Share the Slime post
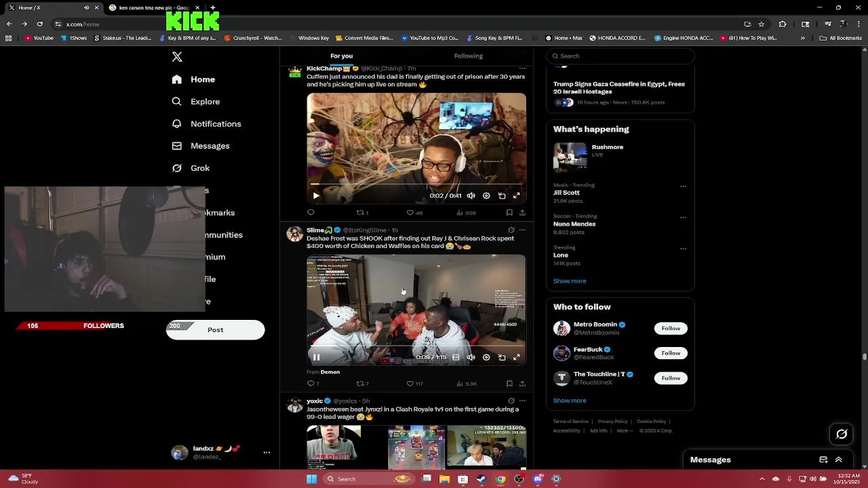The height and width of the screenshot is (488, 868). point(522,384)
